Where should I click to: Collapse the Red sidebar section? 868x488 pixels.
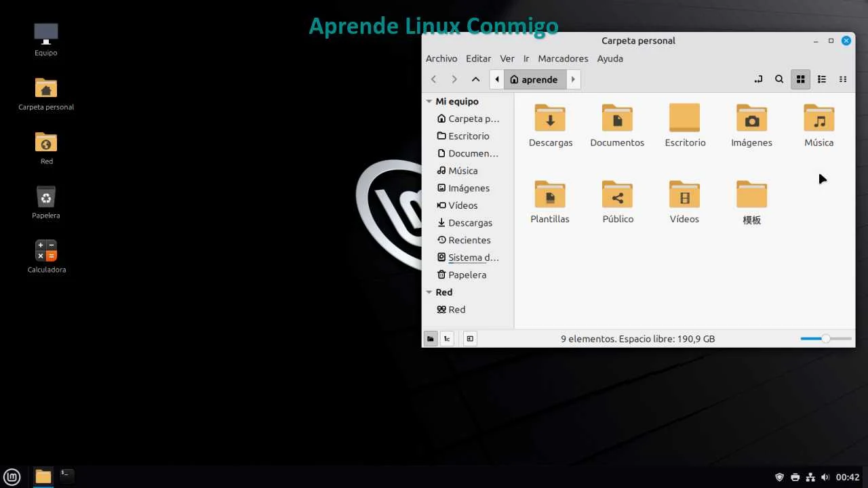click(x=429, y=293)
